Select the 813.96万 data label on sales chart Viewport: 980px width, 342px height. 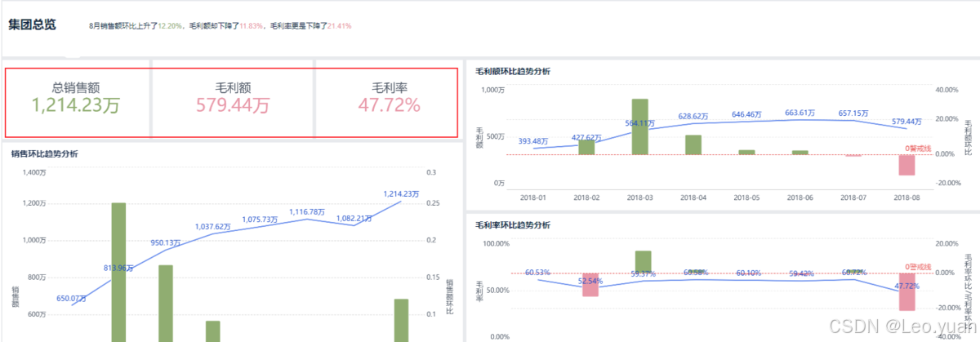pos(119,268)
